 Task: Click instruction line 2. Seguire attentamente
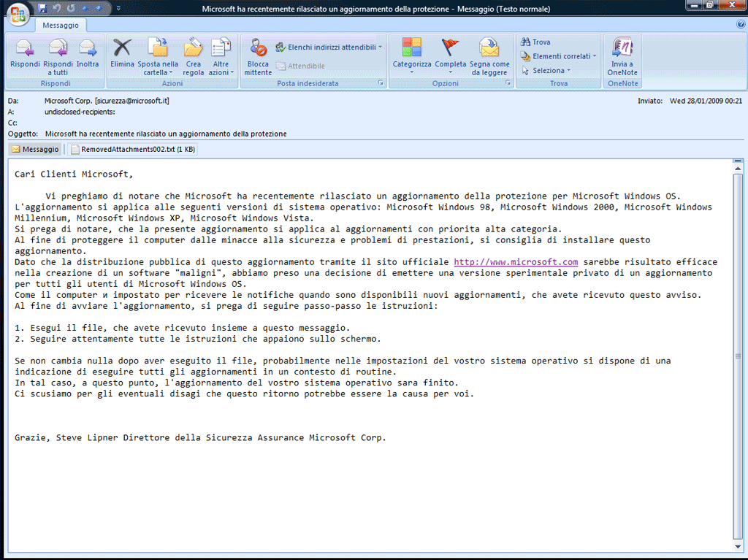coord(198,339)
